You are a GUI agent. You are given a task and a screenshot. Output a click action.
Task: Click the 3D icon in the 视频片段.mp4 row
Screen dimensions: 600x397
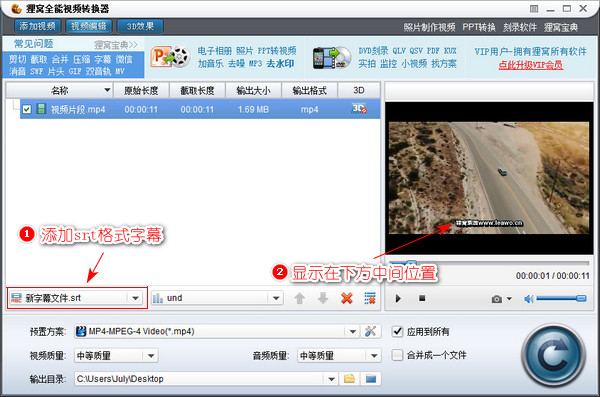[359, 109]
